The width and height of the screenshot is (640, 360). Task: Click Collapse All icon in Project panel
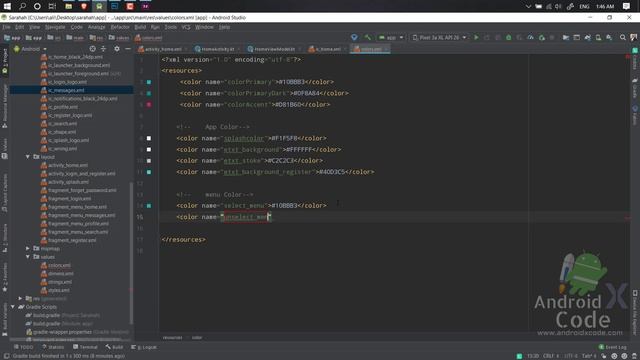[104, 49]
